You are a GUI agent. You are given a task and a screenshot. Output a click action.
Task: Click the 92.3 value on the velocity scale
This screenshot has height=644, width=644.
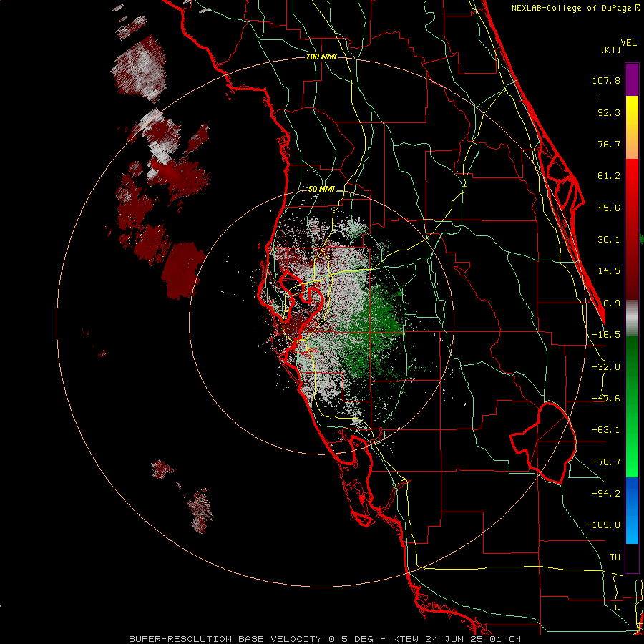[x=609, y=112]
